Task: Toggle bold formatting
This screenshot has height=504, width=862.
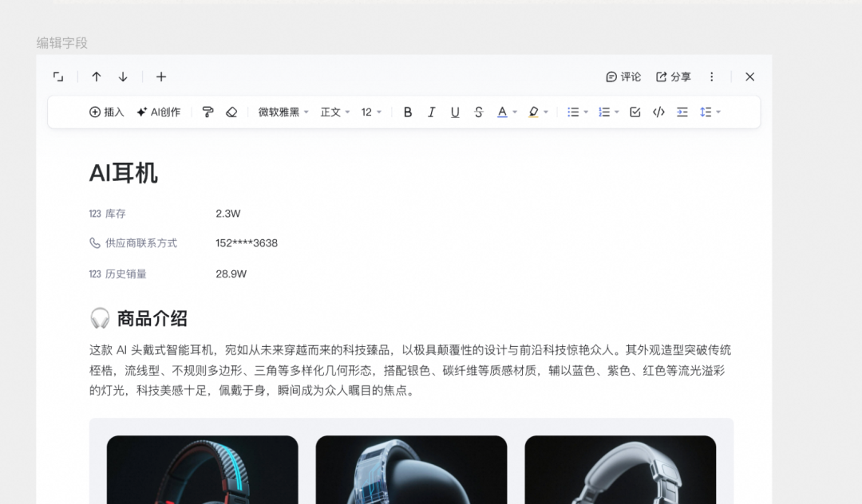Action: (408, 112)
